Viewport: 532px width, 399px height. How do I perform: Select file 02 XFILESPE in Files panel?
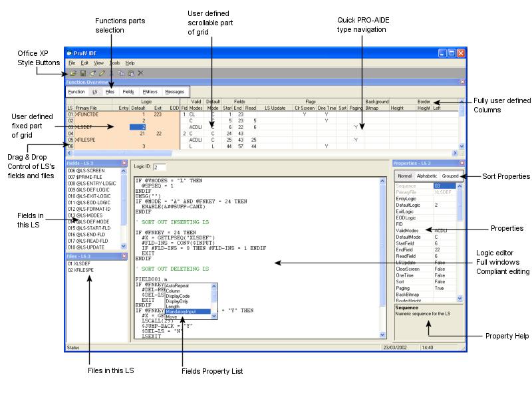[80, 270]
